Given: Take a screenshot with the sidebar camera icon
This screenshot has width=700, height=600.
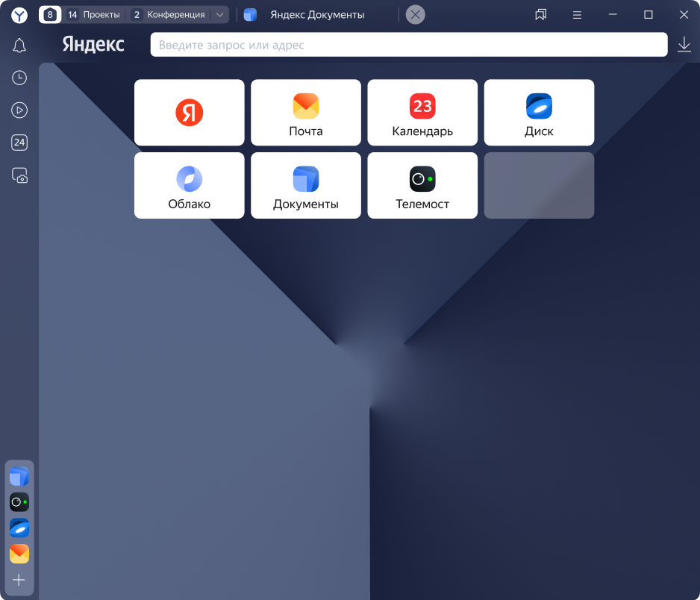Looking at the screenshot, I should (19, 175).
